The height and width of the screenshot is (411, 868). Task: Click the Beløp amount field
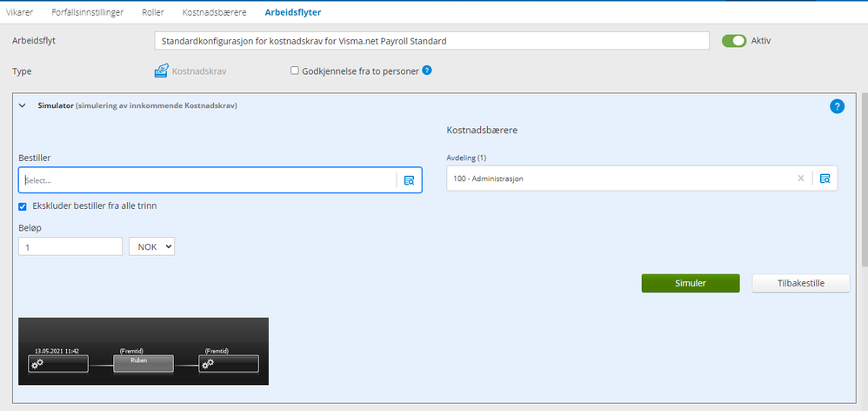70,246
